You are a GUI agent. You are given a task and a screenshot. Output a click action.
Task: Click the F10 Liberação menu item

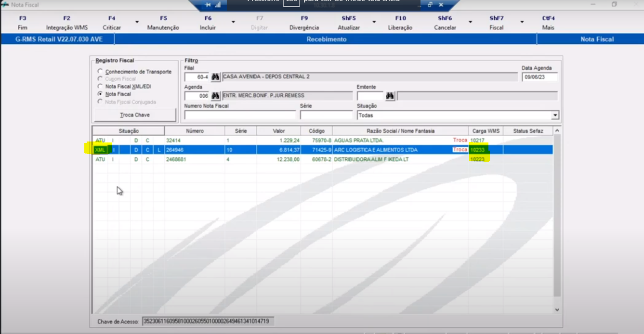click(400, 23)
